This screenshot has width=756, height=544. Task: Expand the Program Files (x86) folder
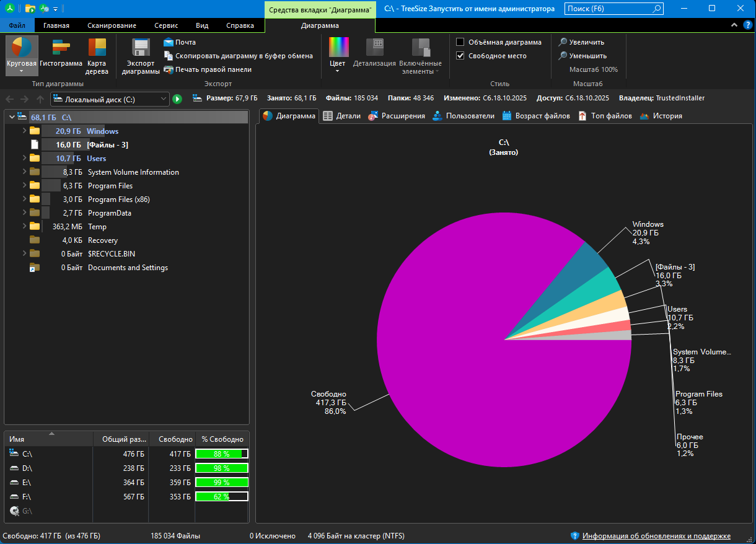click(24, 200)
